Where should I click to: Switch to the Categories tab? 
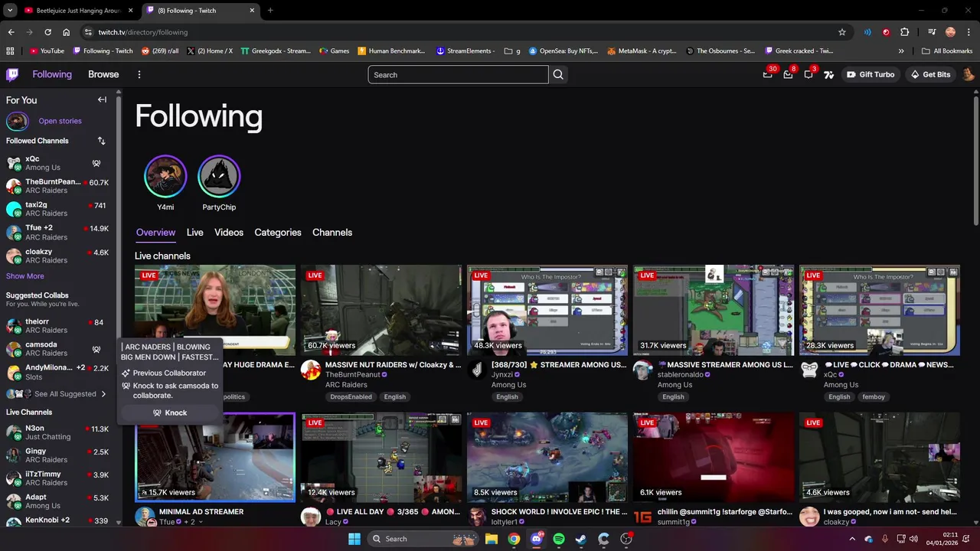[278, 233]
